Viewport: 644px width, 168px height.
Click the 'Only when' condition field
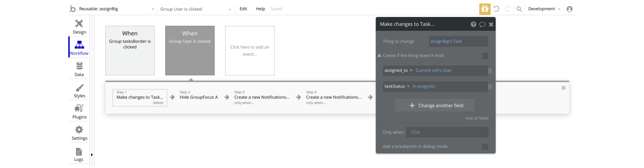click(x=447, y=132)
